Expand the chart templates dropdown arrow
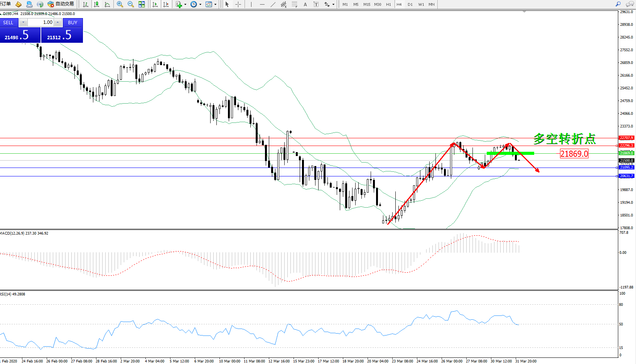The image size is (636, 364). tap(215, 5)
